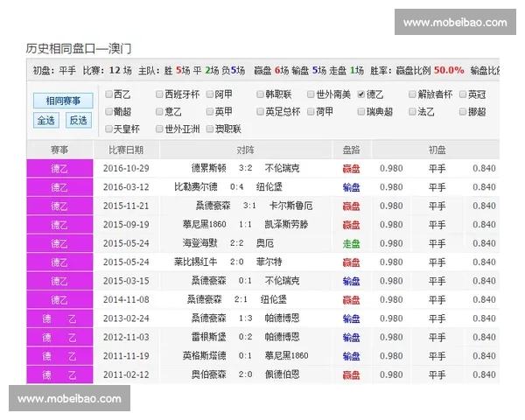Click the date 2011-11-19

click(126, 356)
